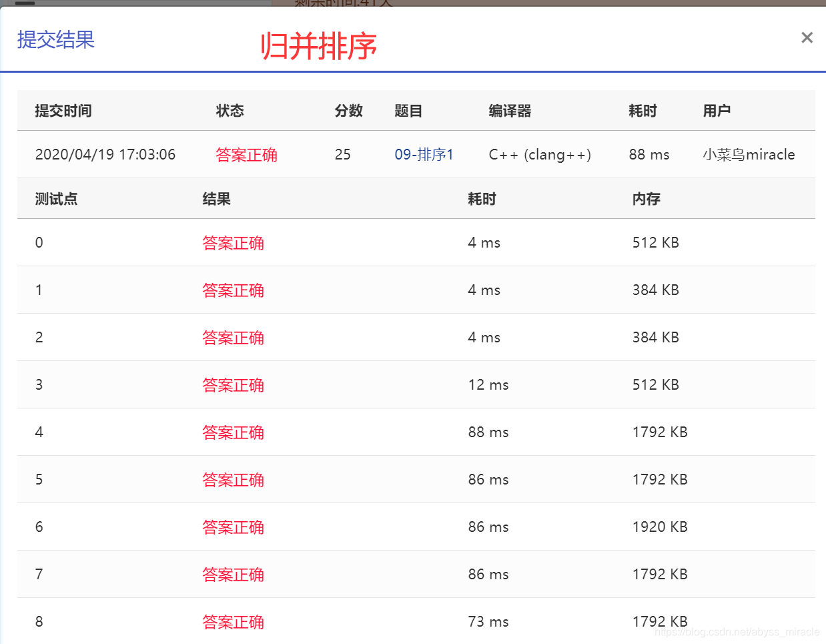The image size is (826, 644).
Task: Click the 512 KB memory for test point 3
Action: 655,385
